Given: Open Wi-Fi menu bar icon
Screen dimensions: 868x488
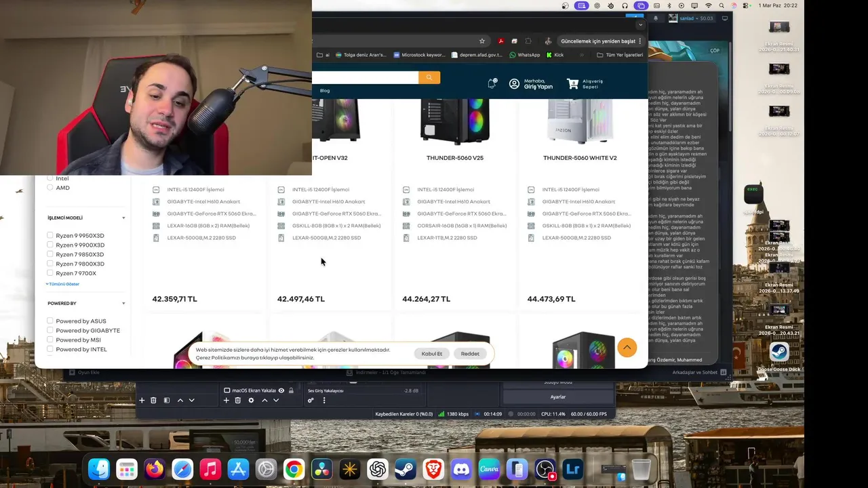Looking at the screenshot, I should (709, 5).
